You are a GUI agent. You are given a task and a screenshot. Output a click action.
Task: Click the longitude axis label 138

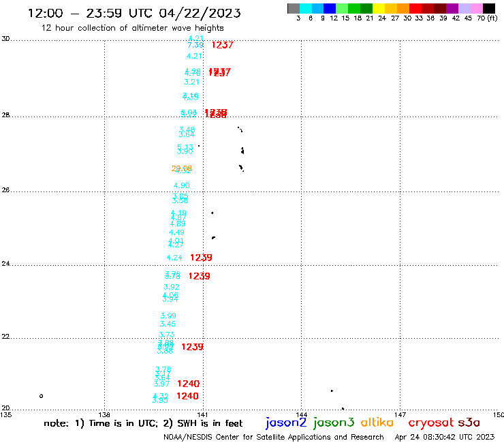click(104, 414)
